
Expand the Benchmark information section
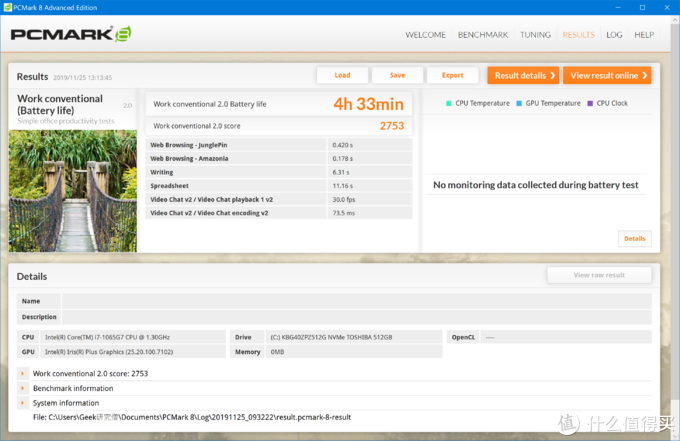point(23,388)
